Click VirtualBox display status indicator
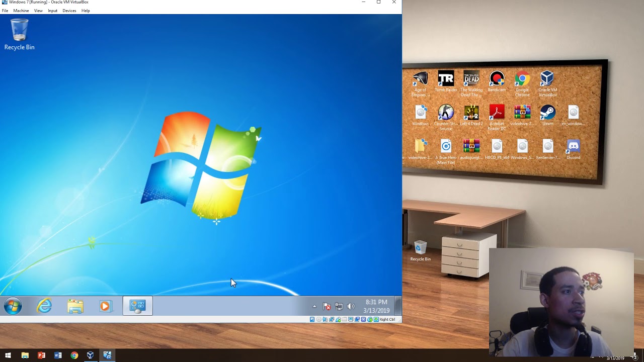 click(x=351, y=319)
